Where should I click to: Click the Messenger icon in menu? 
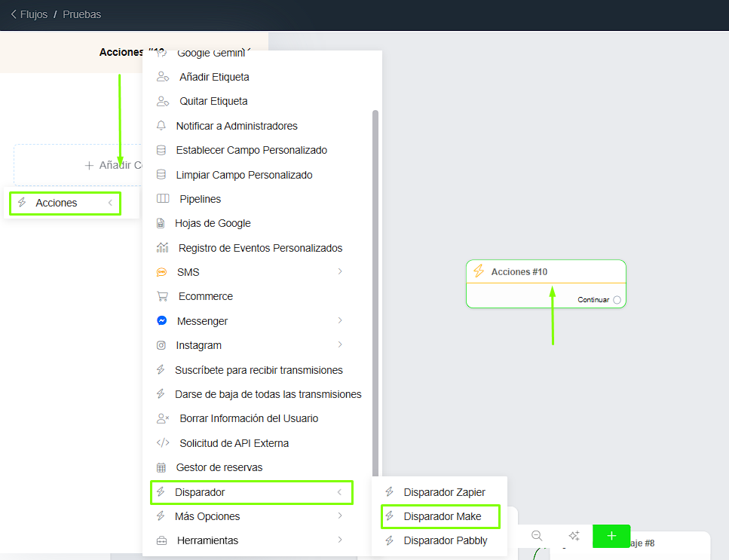point(161,321)
